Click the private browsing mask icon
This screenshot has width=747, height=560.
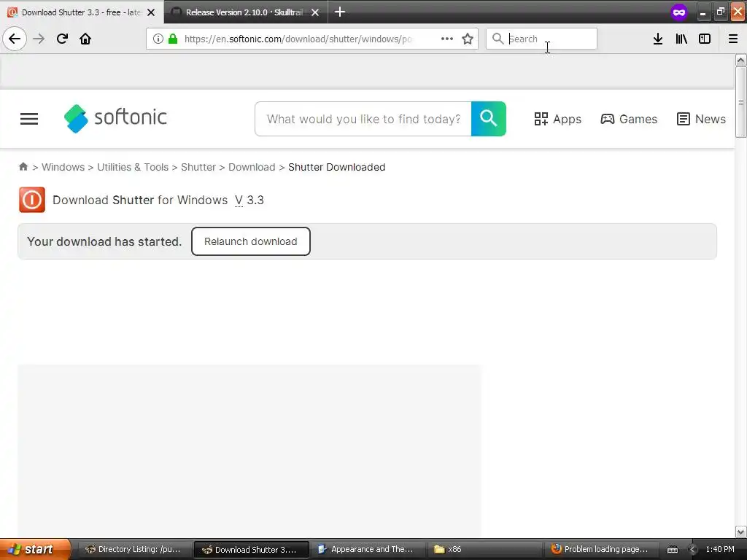click(679, 12)
